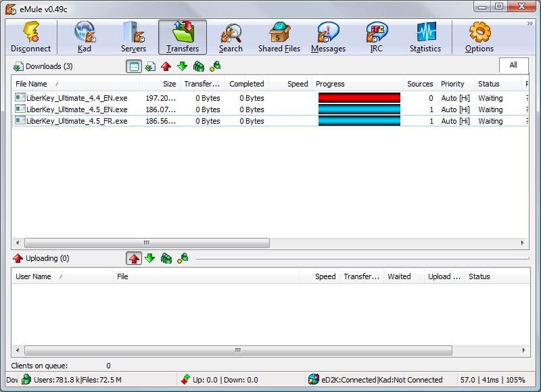This screenshot has height=392, width=541.
Task: Open the Messages panel
Action: [x=328, y=37]
